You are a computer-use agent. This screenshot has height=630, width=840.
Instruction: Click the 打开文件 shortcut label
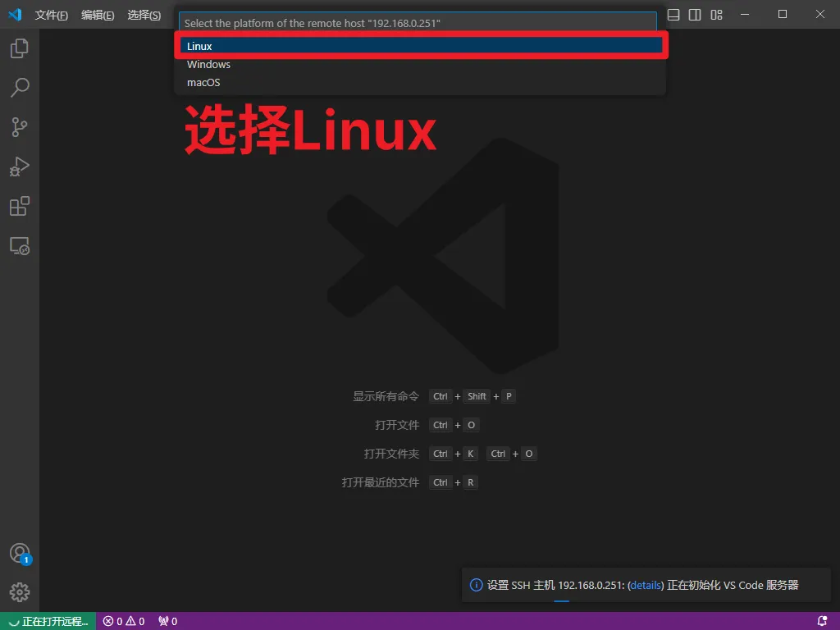click(397, 425)
